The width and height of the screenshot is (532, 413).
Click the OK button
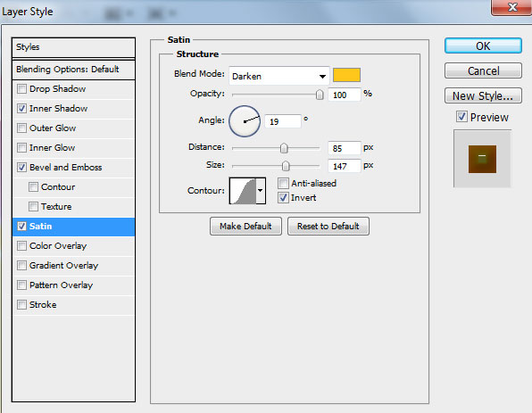(483, 45)
